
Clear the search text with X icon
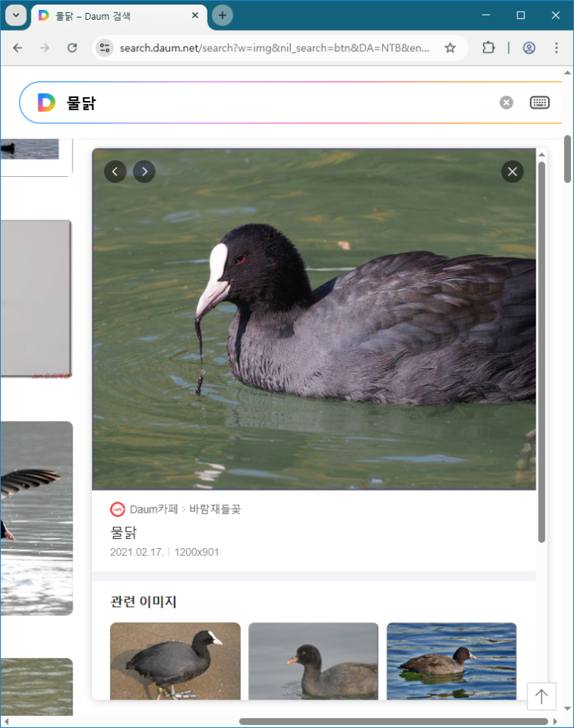pos(506,103)
